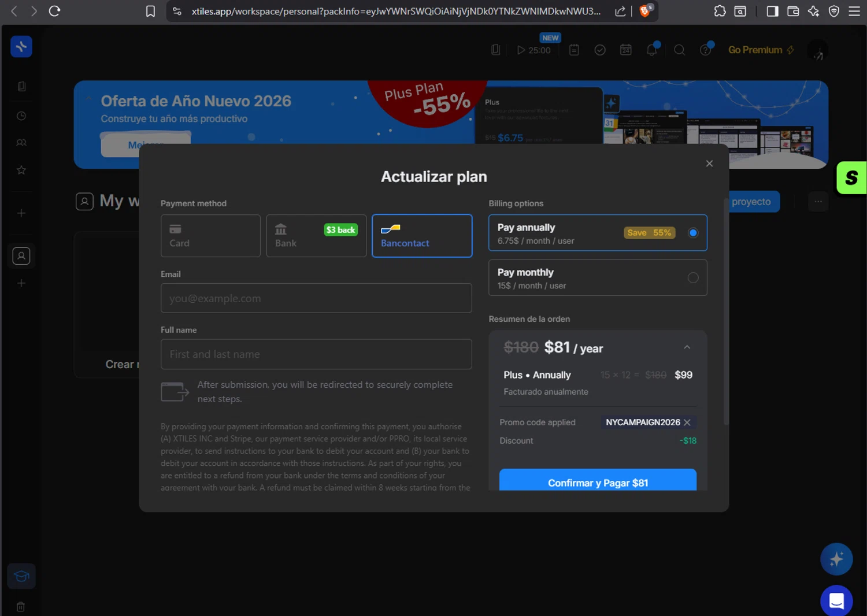Screen dimensions: 867x616
Task: Collapse the order summary chevron
Action: [x=687, y=347]
